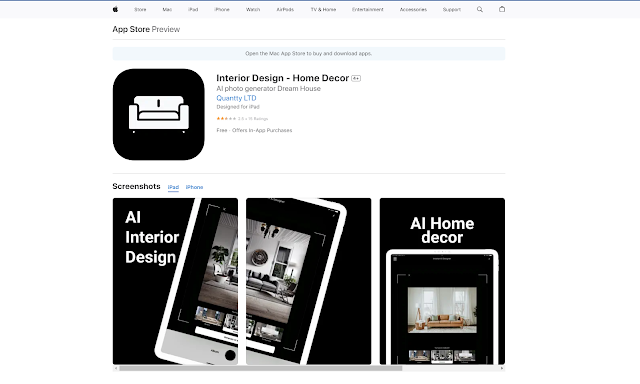The image size is (640, 384).
Task: Switch to the iPhone screenshots tab
Action: 194,187
